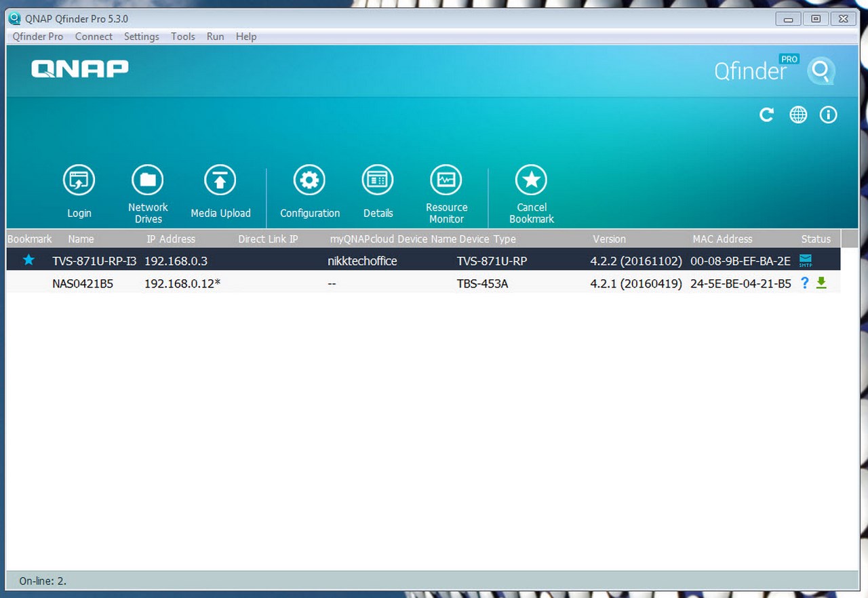Sort by Name column header
868x598 pixels.
tap(81, 239)
